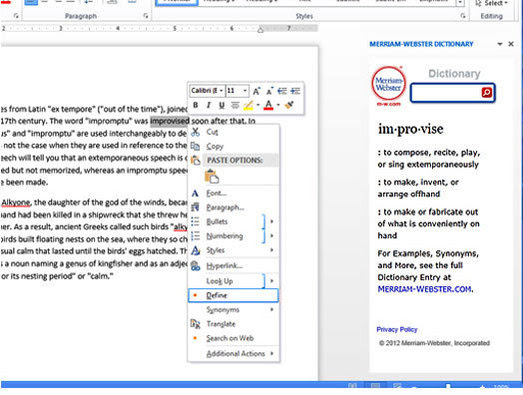Apply red font color
523x395 pixels.
click(x=268, y=105)
